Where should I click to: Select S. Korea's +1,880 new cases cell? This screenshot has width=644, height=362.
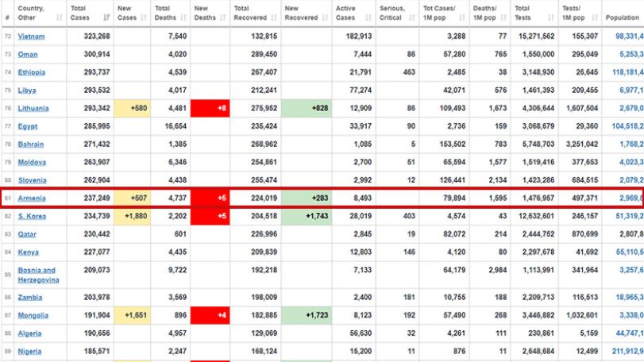click(133, 216)
